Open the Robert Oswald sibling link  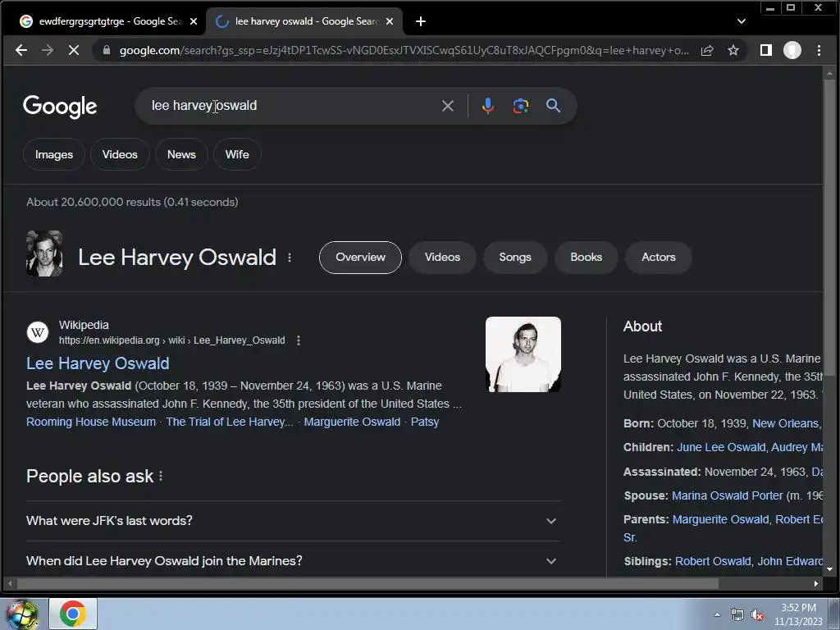pyautogui.click(x=713, y=561)
